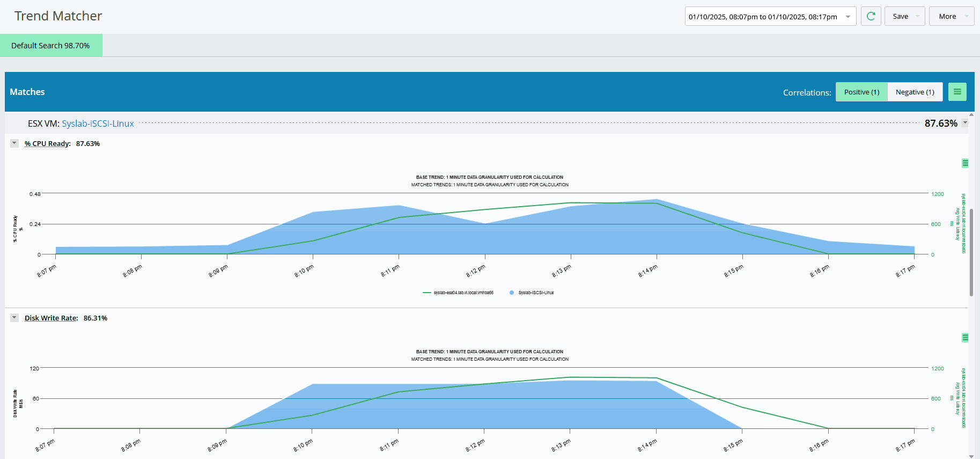Open the Disk Write Rate chart menu icon
Viewport: 980px width, 459px height.
[x=965, y=338]
